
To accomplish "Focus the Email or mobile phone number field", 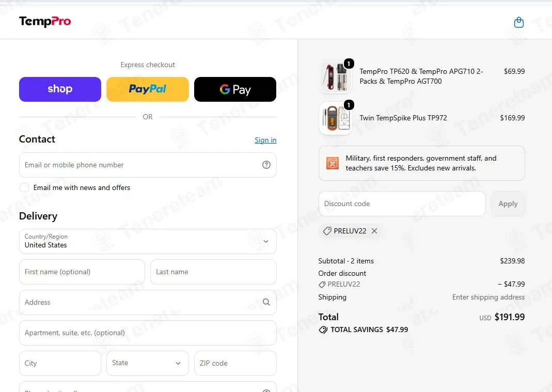I will (x=148, y=165).
